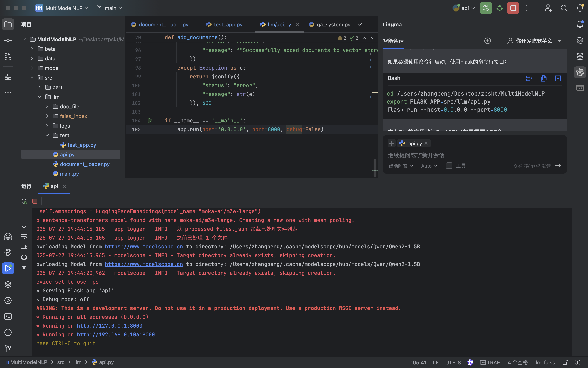Viewport: 588px width, 368px height.
Task: Start a new Lingma conversation with plus icon
Action: [487, 41]
